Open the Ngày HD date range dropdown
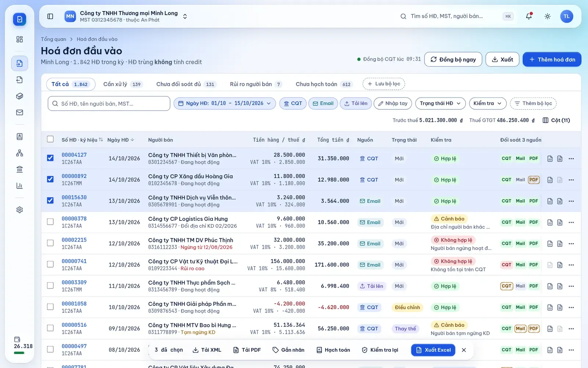 click(x=225, y=104)
